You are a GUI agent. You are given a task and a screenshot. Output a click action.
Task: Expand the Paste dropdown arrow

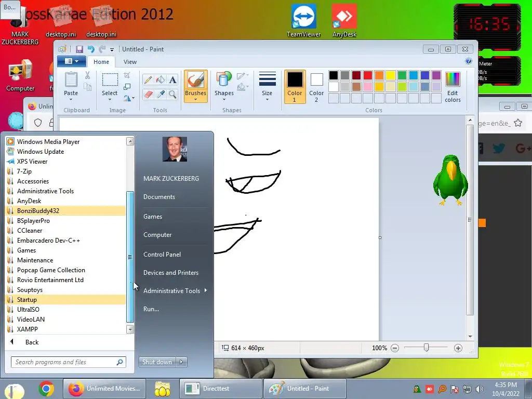(71, 99)
